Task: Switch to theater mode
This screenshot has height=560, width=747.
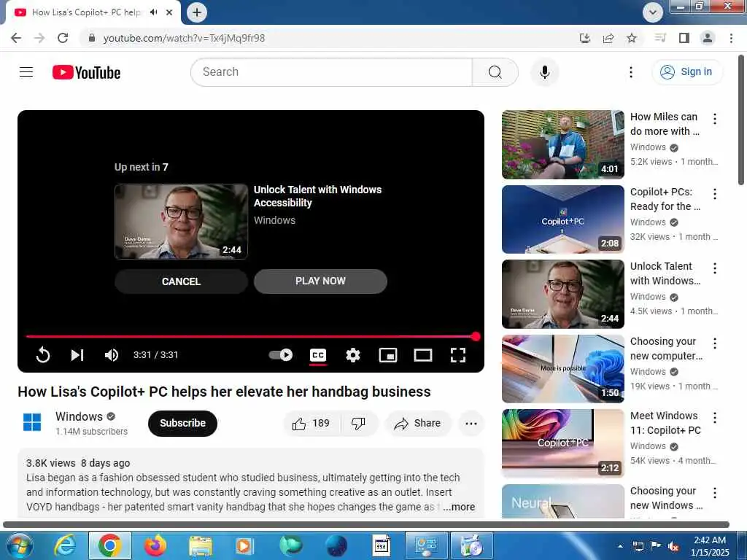Action: coord(422,355)
